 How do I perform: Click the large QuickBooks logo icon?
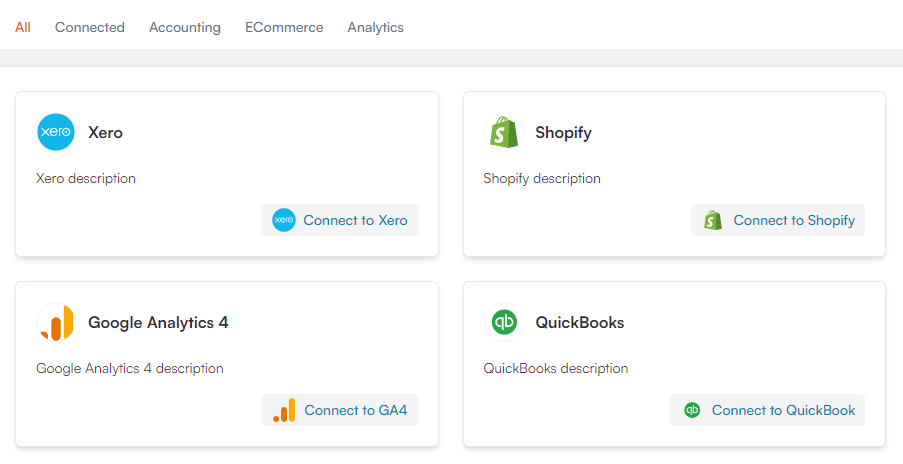pos(504,322)
